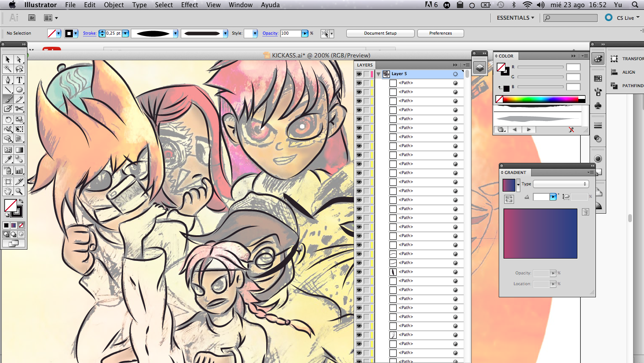Select the Scale tool

tap(19, 120)
